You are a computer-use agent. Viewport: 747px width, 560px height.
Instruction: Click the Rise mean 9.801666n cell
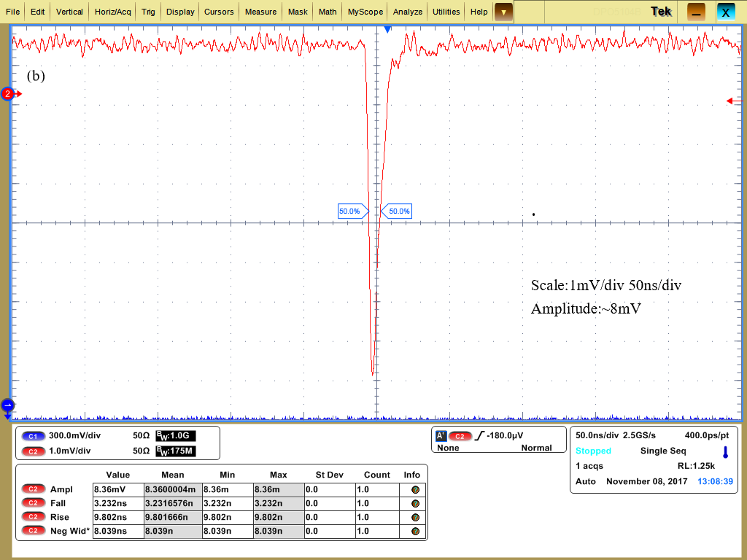pos(173,517)
